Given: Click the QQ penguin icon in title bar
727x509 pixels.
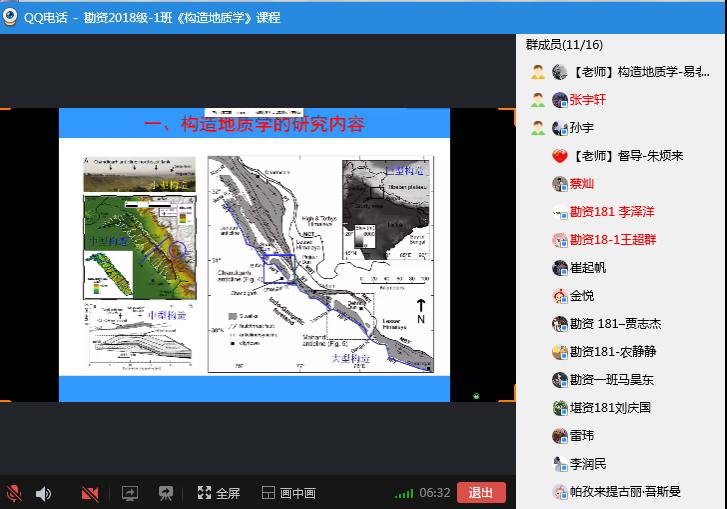Looking at the screenshot, I should tap(11, 17).
